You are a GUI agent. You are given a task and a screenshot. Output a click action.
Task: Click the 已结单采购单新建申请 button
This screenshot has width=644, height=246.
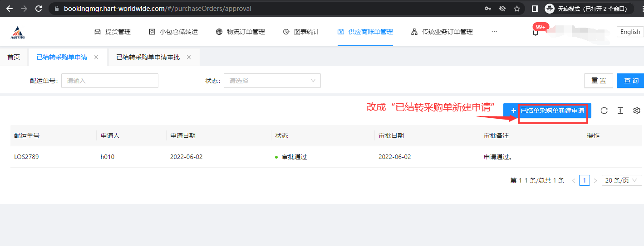tap(547, 111)
